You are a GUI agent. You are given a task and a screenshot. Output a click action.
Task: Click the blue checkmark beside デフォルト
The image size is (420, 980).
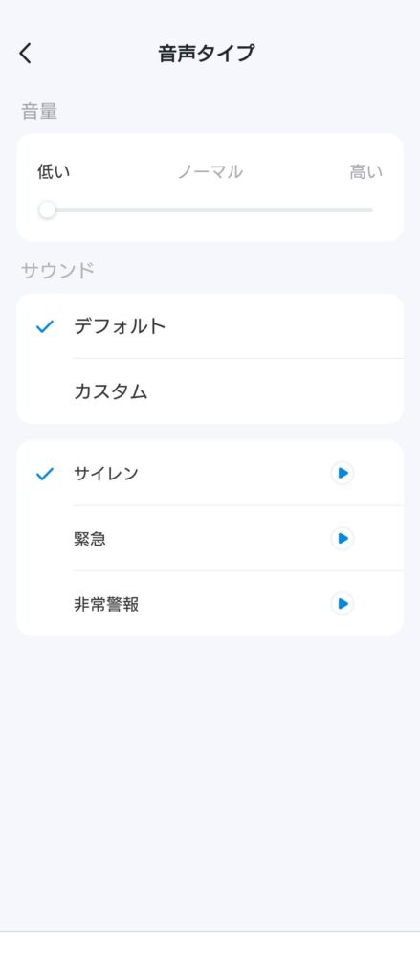[45, 326]
